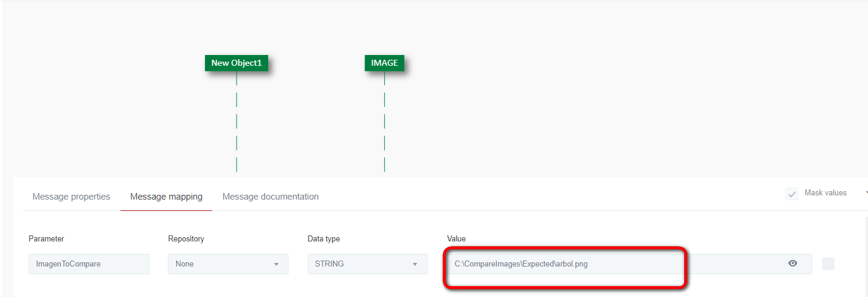This screenshot has width=868, height=297.
Task: Open the Repository dropdown showing None
Action: 228,264
